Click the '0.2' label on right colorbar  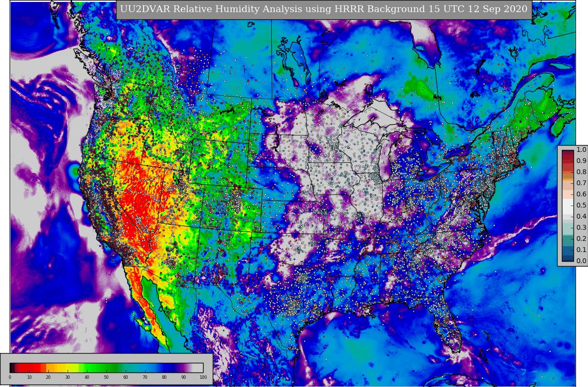pos(581,239)
